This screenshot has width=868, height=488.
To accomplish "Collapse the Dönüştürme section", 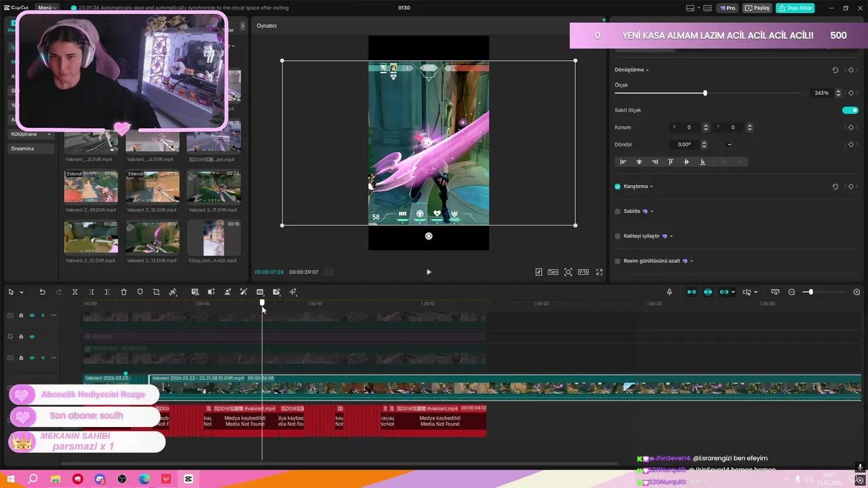I will [x=647, y=70].
